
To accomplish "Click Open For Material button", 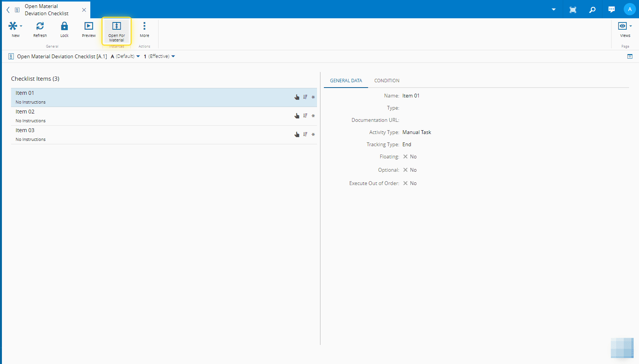I will (x=117, y=30).
